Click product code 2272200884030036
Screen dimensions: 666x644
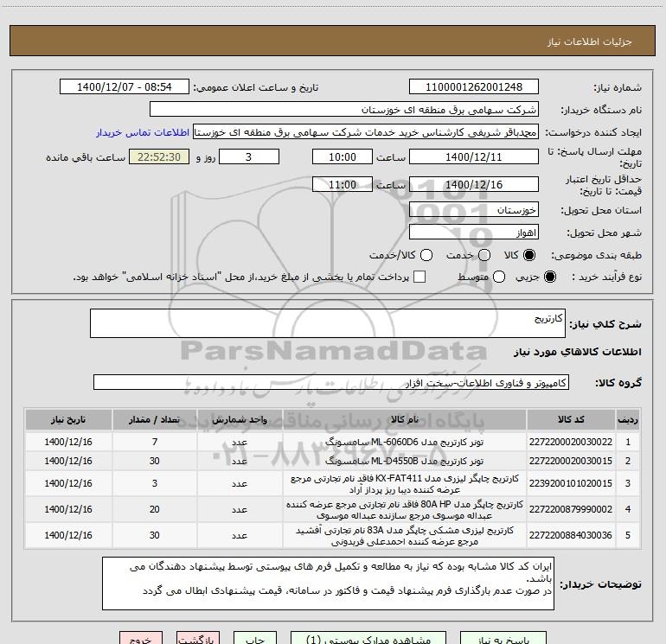[x=571, y=535]
